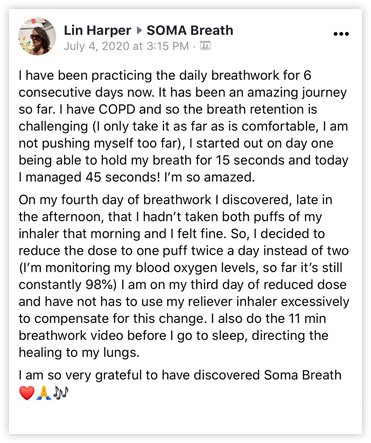This screenshot has height=443, width=371.
Task: Click "healing to my lungs." text
Action: 79,353
